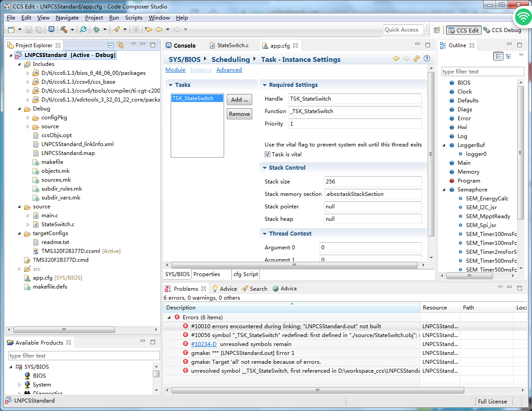Viewport: 532px width, 411px height.
Task: Switch Outline to tree view icon
Action: click(509, 56)
